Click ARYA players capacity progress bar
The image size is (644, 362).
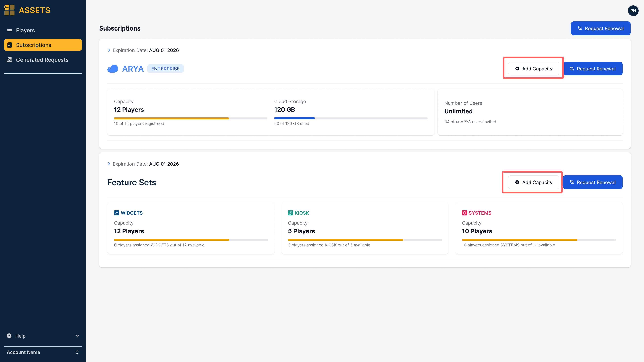[191, 118]
